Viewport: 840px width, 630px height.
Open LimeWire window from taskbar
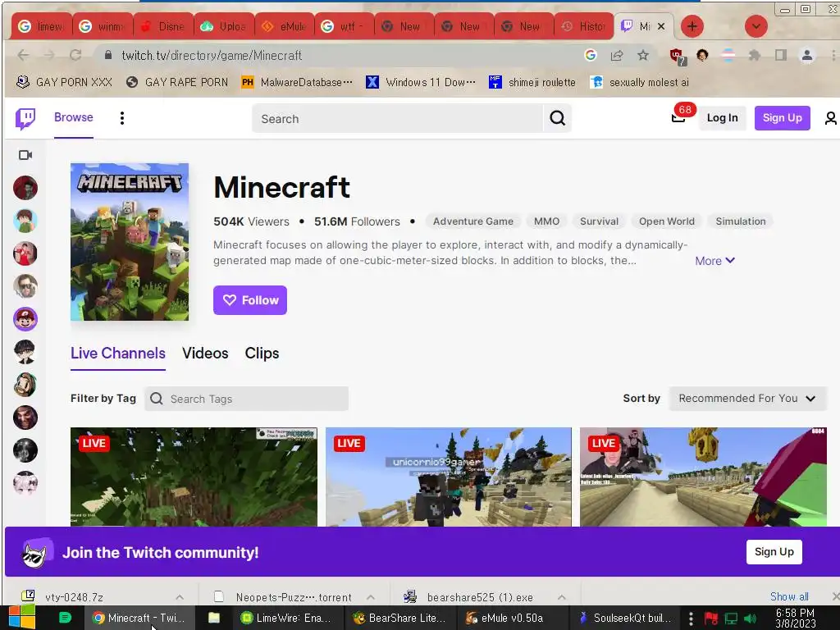point(286,618)
